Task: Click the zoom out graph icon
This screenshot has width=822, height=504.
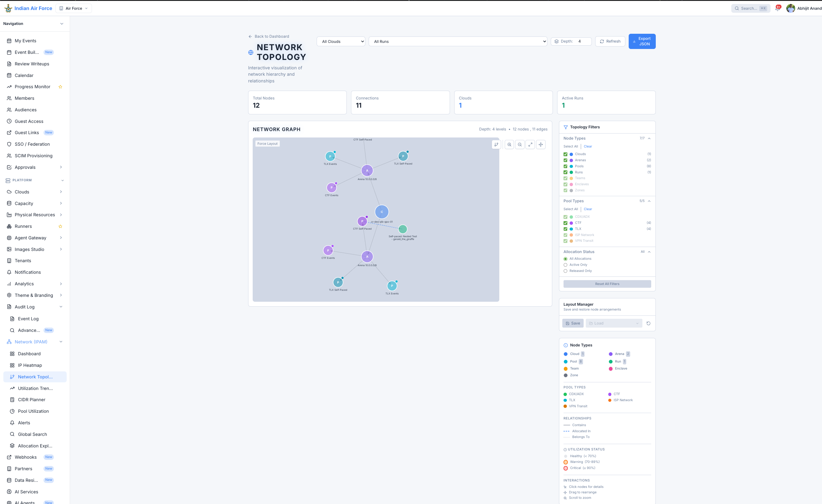Action: [519, 144]
